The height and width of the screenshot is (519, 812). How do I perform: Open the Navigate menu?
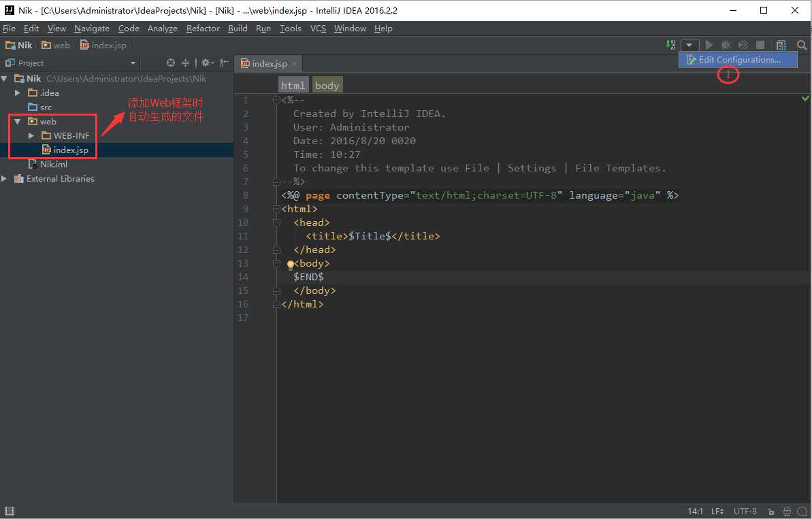click(x=92, y=29)
